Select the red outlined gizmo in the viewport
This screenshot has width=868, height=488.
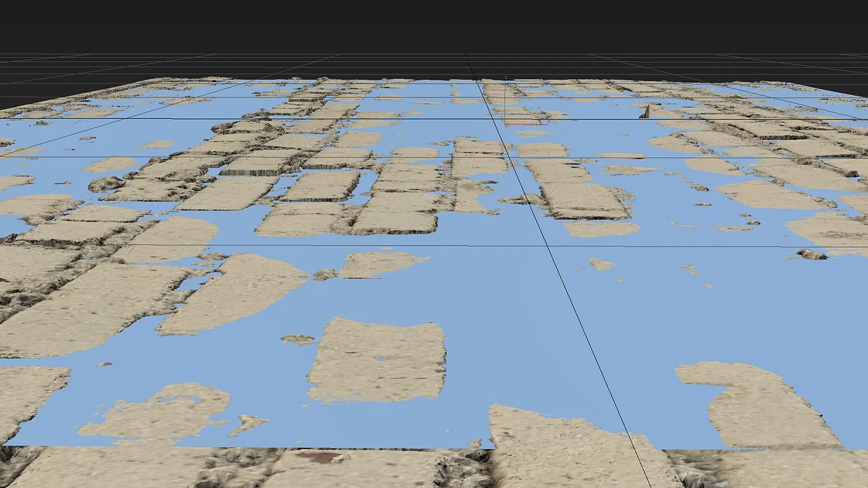coord(527,123)
